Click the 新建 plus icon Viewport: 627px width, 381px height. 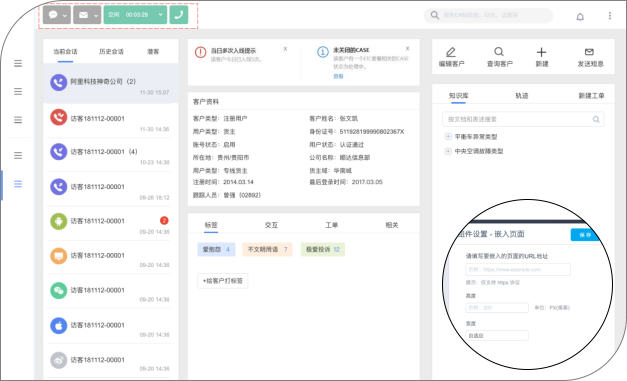(541, 52)
